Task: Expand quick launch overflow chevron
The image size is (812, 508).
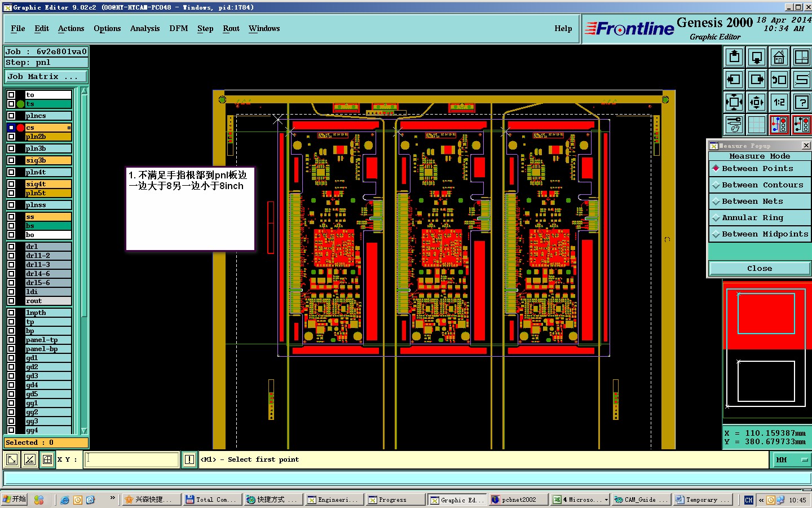Action: pyautogui.click(x=112, y=498)
